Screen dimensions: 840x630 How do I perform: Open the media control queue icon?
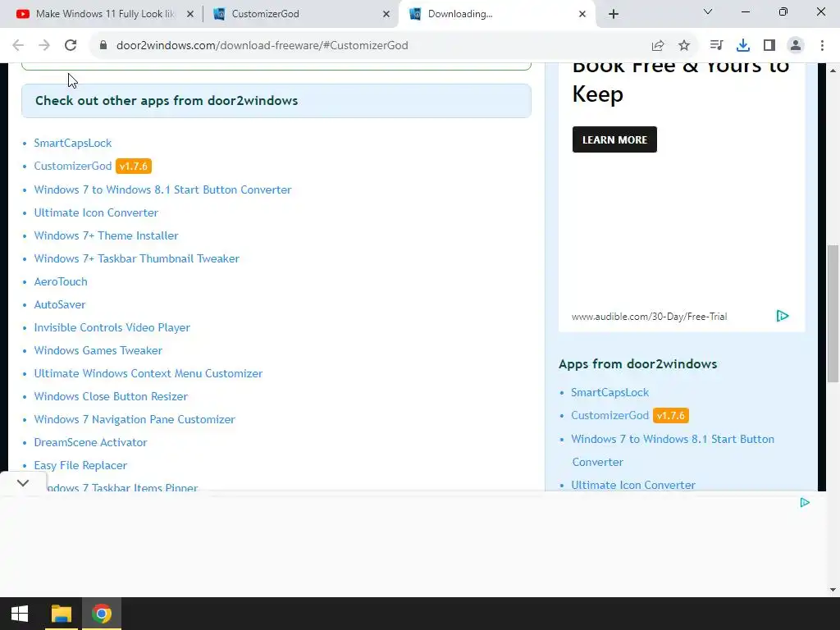click(x=716, y=45)
